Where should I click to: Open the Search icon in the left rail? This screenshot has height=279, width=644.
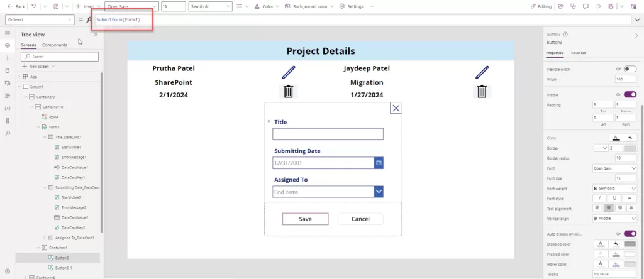[8, 133]
